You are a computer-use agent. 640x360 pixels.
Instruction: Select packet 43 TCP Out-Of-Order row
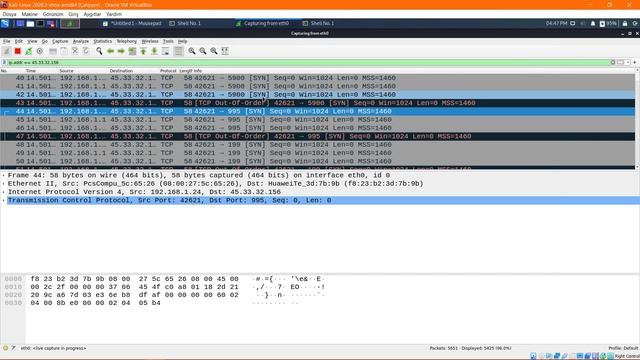tap(318, 103)
